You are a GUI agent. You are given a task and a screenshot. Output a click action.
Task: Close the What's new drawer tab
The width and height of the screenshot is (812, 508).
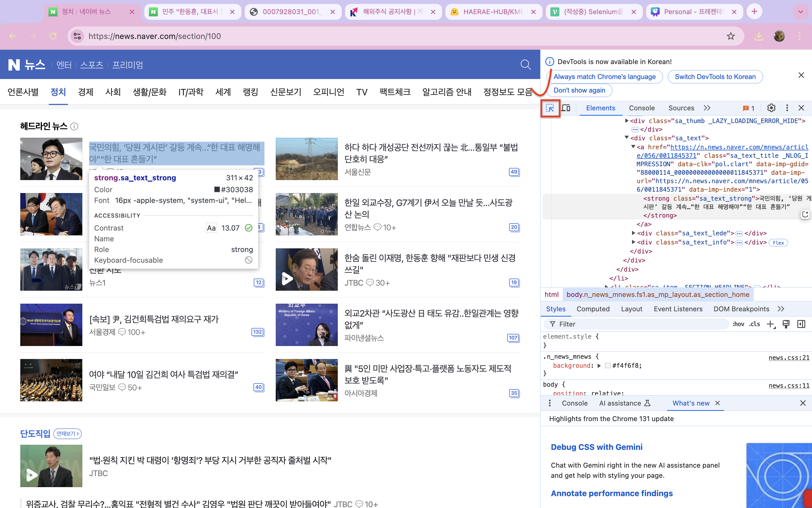point(717,403)
